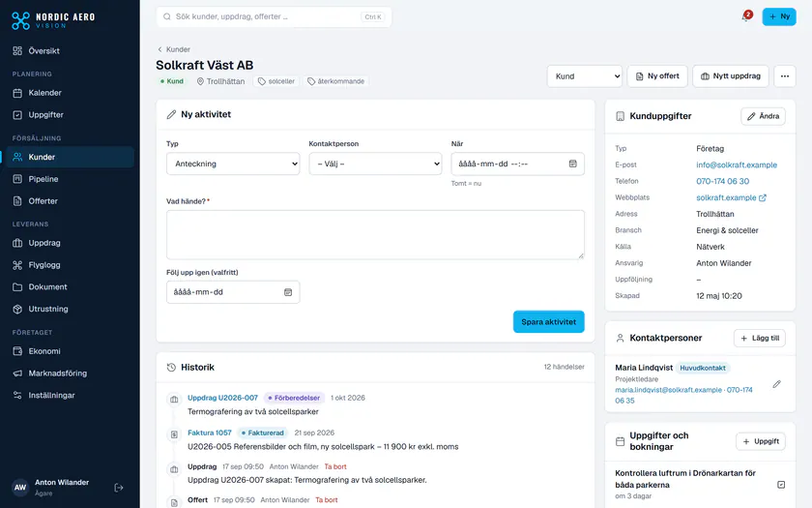
Task: Edit contact Maria Lindqvist pencil icon
Action: 776,384
